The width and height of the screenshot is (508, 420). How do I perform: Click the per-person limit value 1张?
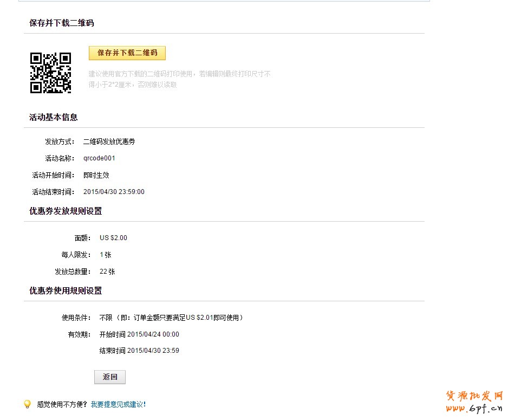106,255
